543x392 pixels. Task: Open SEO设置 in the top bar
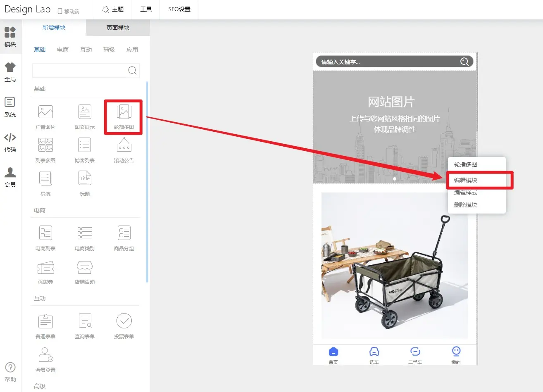[179, 10]
